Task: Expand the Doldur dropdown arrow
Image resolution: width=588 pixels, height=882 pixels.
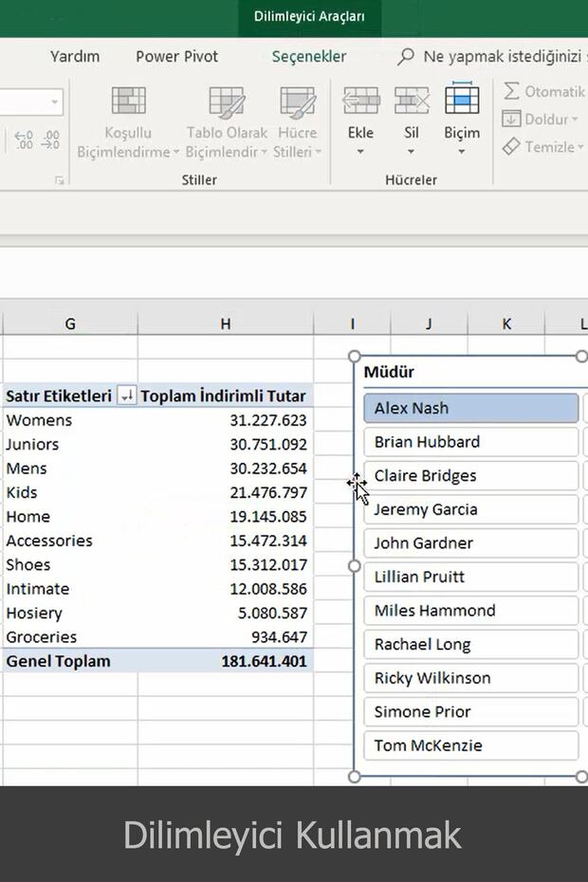Action: click(x=575, y=119)
